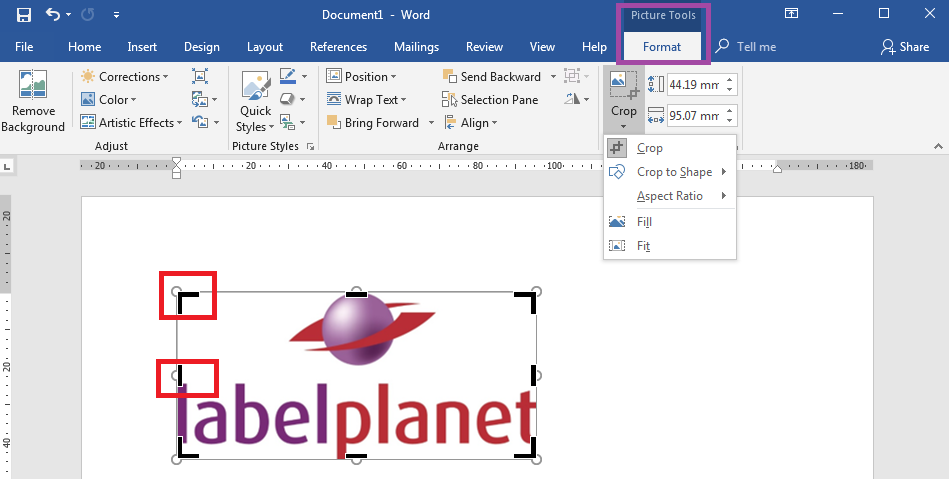
Task: Open the Quick Styles gallery
Action: point(255,101)
